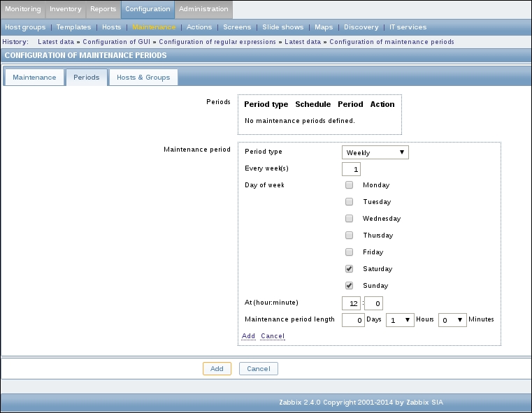Click the Add link under maintenance period

(x=248, y=336)
